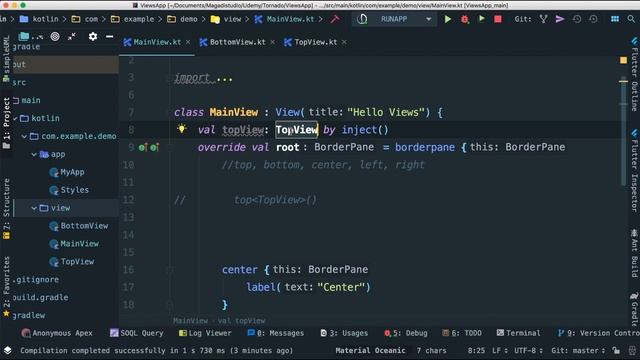Viewport: 640px width, 360px height.
Task: Change line separator LF setting
Action: pos(499,350)
